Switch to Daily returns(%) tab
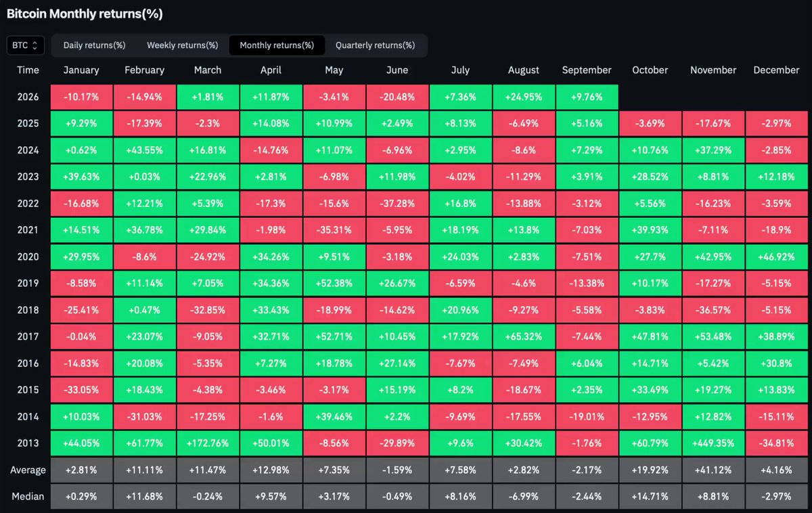This screenshot has height=513, width=812. tap(94, 45)
